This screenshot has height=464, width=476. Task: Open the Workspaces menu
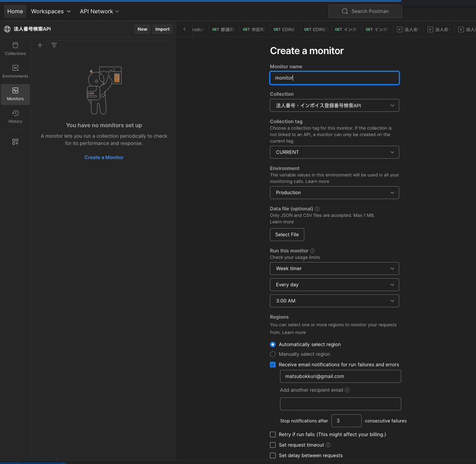[51, 11]
